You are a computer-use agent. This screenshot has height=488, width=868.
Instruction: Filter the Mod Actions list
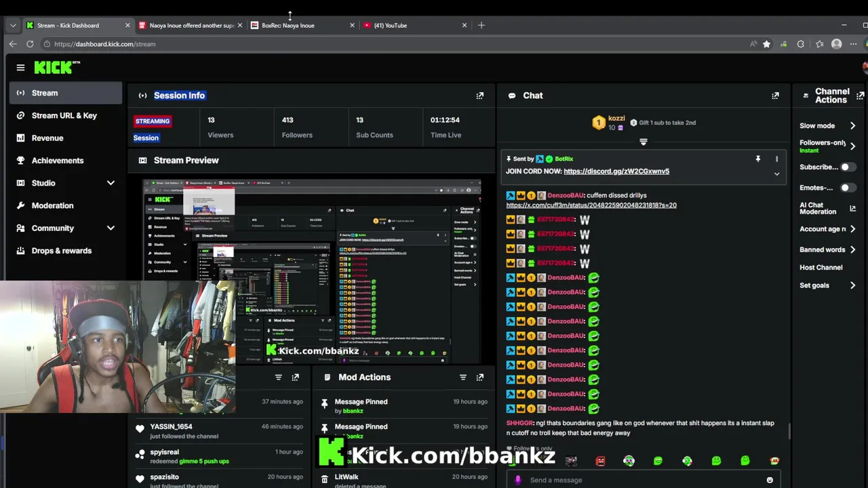462,378
